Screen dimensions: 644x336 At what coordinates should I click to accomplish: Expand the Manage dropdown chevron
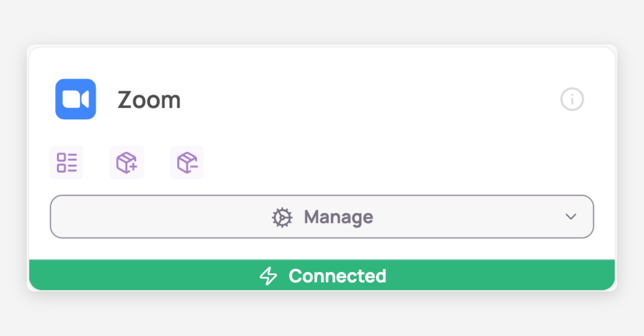pyautogui.click(x=571, y=216)
